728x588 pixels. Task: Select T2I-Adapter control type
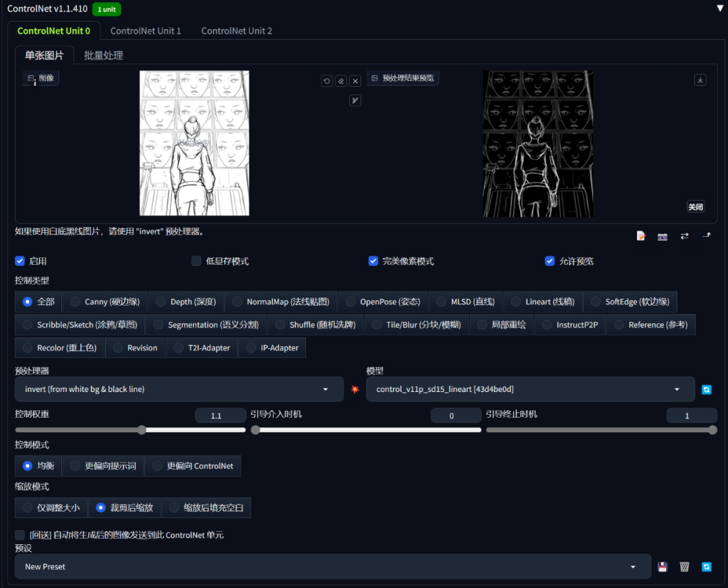click(202, 348)
